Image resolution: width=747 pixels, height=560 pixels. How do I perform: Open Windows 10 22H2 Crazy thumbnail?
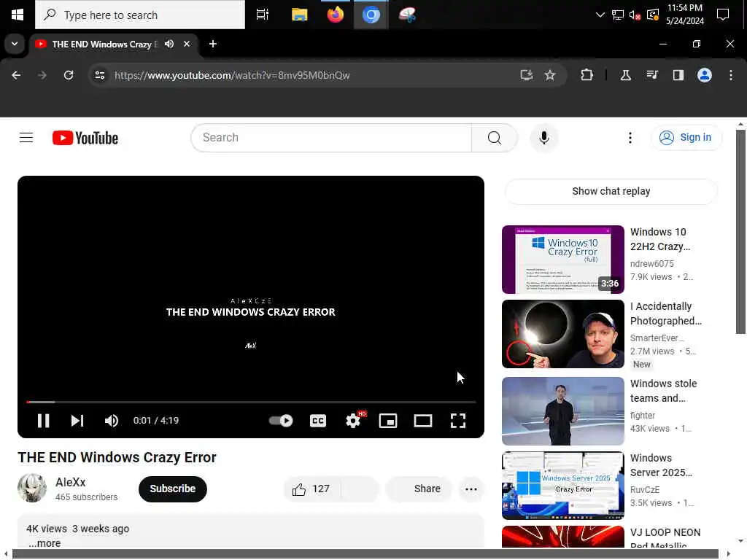pos(562,260)
